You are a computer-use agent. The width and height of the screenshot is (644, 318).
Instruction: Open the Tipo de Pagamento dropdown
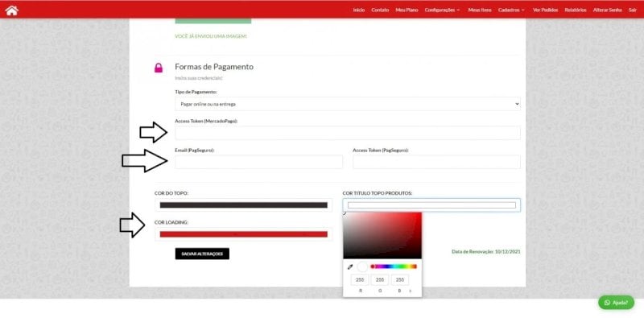coord(348,104)
